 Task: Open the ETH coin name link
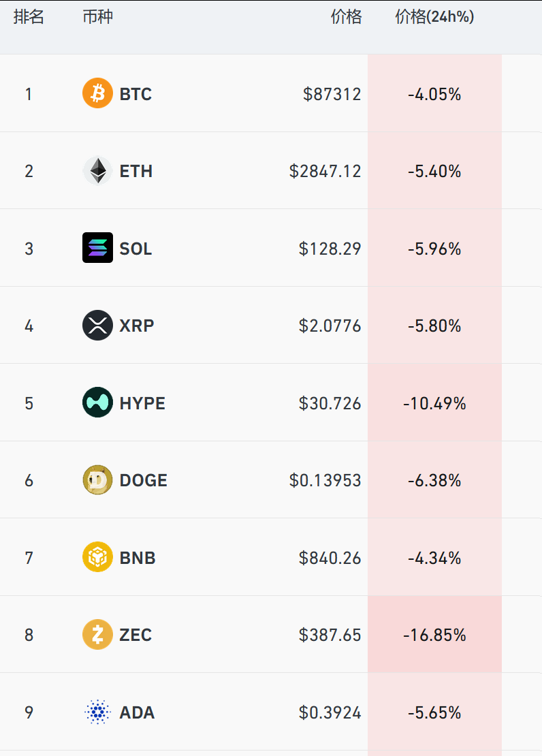(x=136, y=171)
